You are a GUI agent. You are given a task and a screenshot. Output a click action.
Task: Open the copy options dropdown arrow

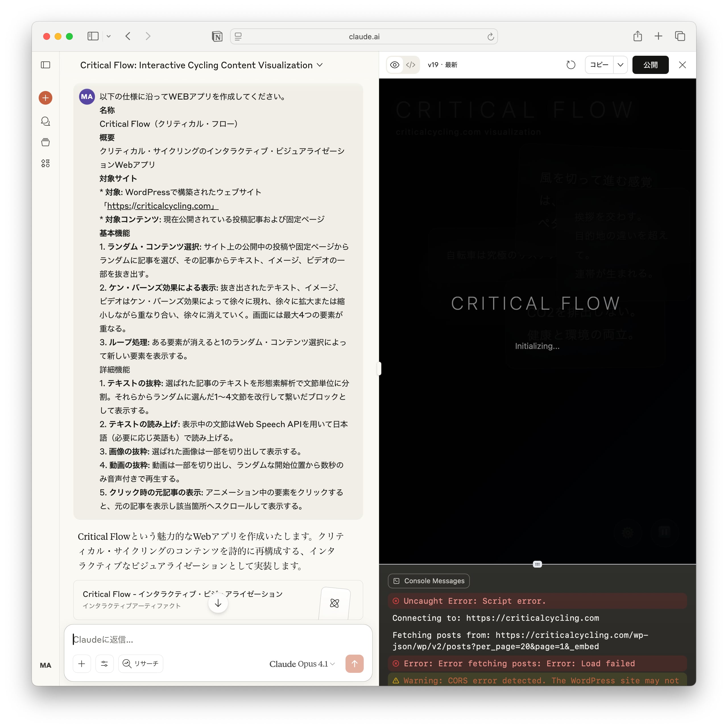pos(620,65)
